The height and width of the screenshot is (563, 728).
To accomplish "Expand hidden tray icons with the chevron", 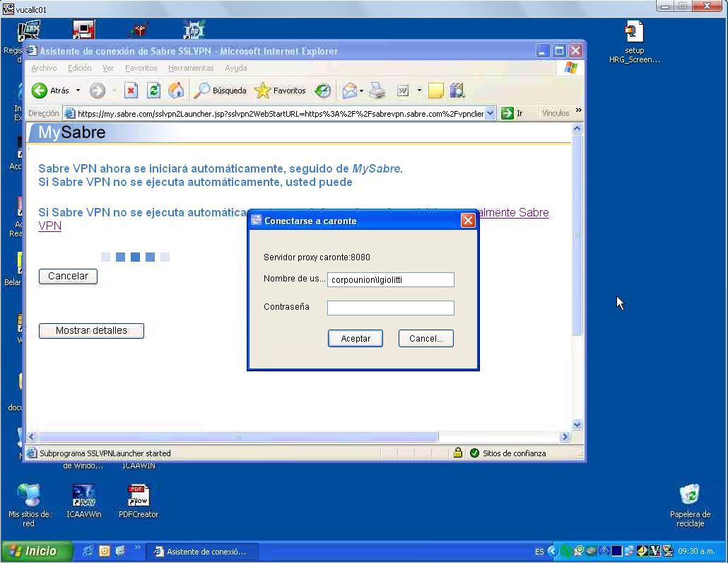I will click(x=551, y=552).
